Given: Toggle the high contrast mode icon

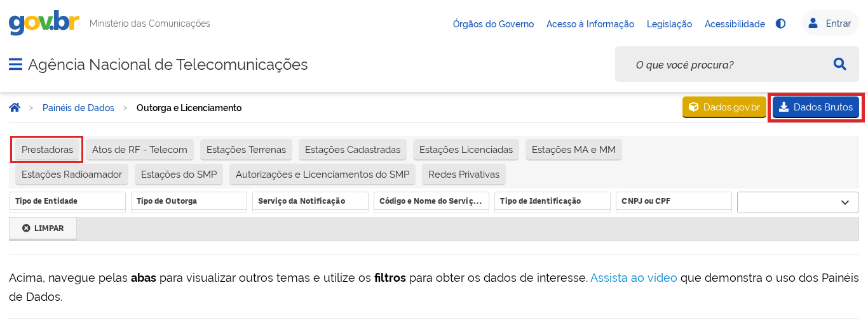Looking at the screenshot, I should pos(781,23).
